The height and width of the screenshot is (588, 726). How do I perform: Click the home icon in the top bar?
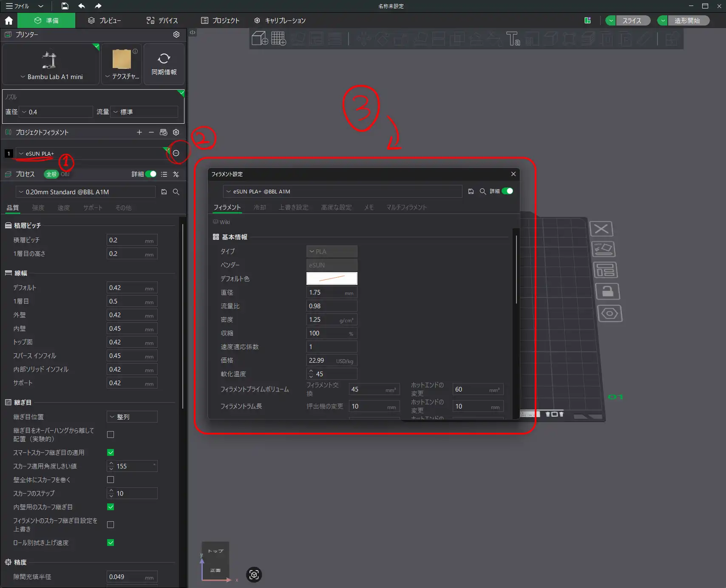[9, 20]
